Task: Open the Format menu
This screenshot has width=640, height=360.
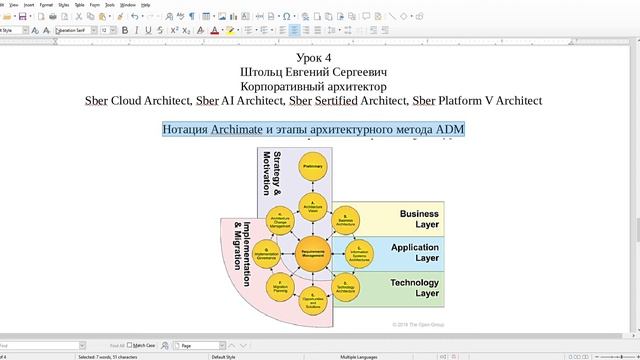Action: tap(46, 5)
